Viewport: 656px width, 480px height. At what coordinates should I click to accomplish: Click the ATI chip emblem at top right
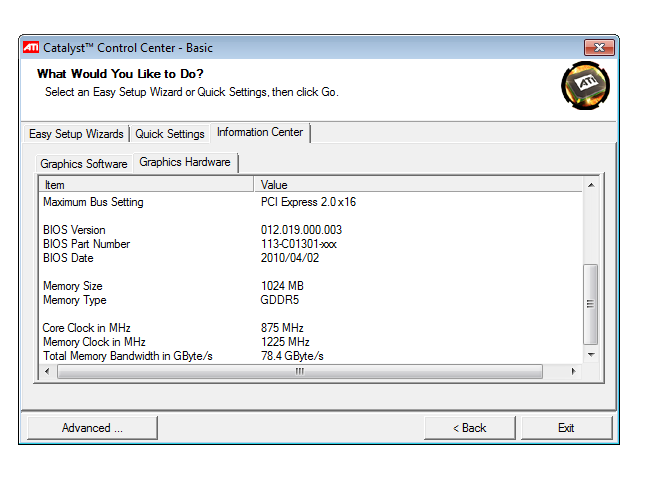click(585, 86)
